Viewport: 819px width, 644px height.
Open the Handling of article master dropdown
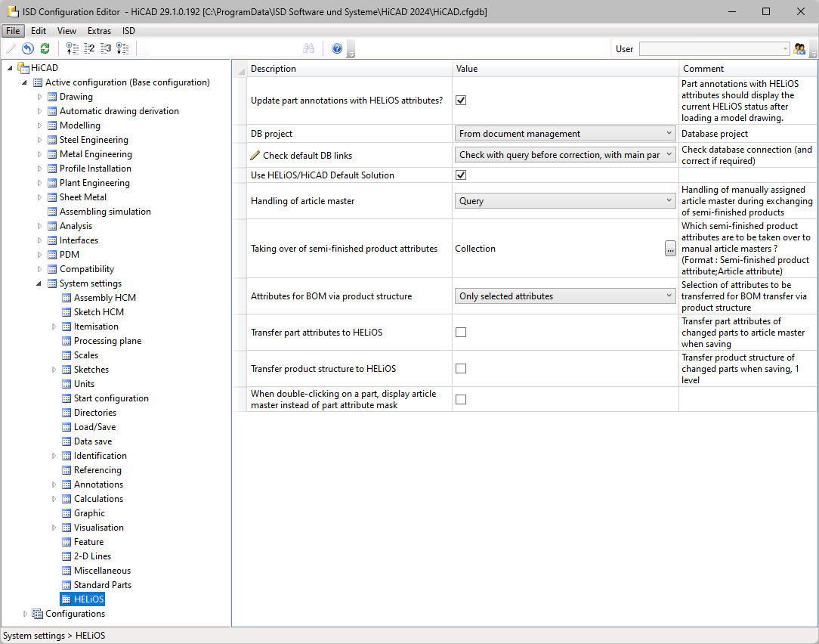564,201
